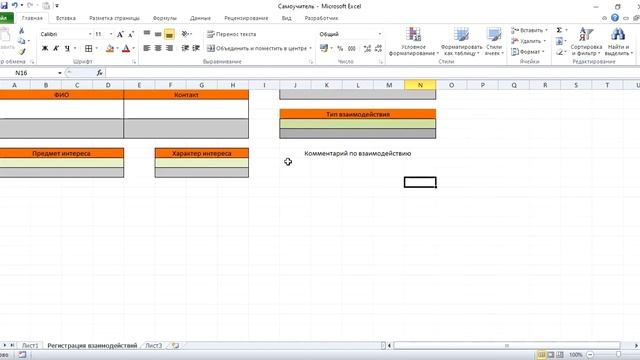
Task: Open the Вставка ribbon tab
Action: point(66,18)
